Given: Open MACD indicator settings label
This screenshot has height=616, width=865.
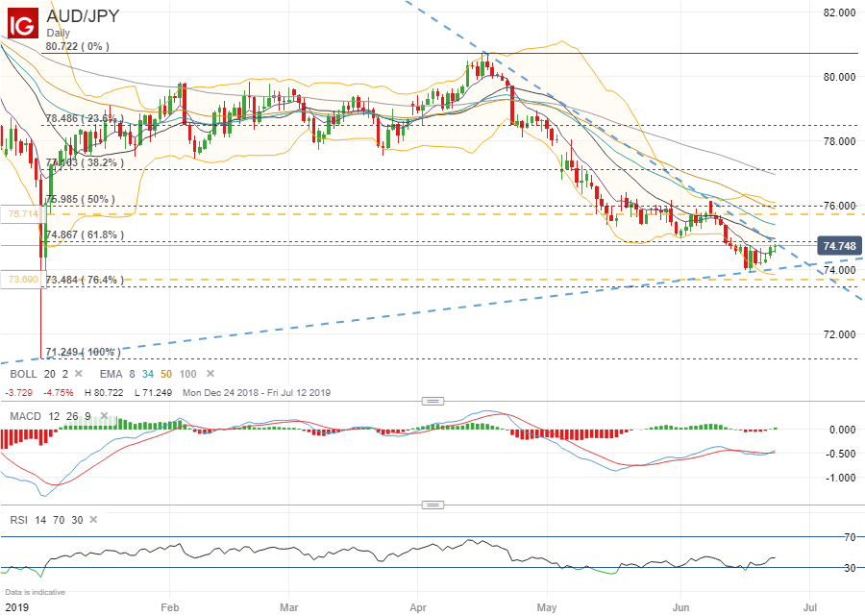Looking at the screenshot, I should 27,414.
